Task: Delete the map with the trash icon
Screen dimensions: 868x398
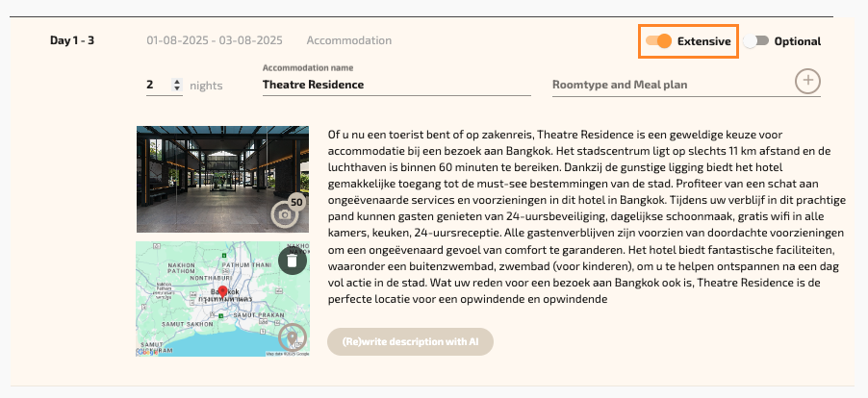Action: point(293,261)
